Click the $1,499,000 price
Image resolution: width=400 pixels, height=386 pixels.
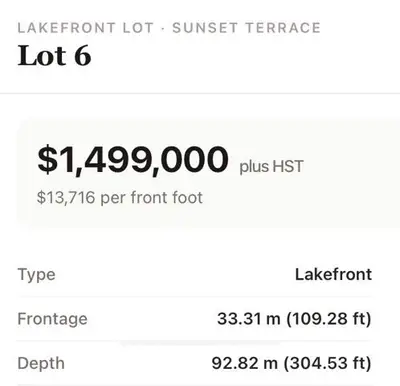133,160
